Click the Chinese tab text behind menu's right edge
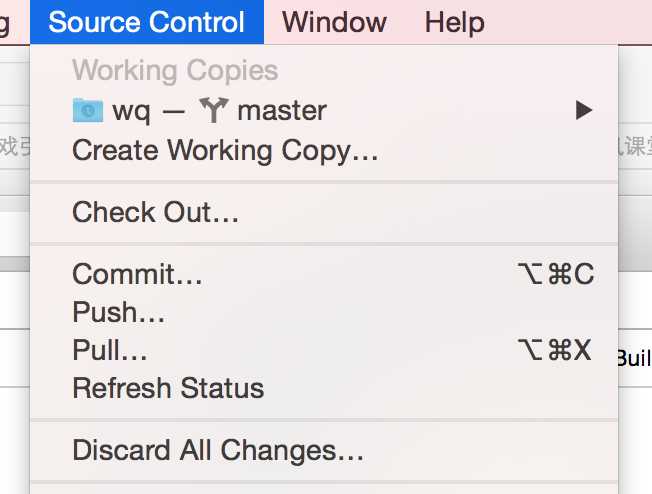The width and height of the screenshot is (652, 494). [635, 146]
